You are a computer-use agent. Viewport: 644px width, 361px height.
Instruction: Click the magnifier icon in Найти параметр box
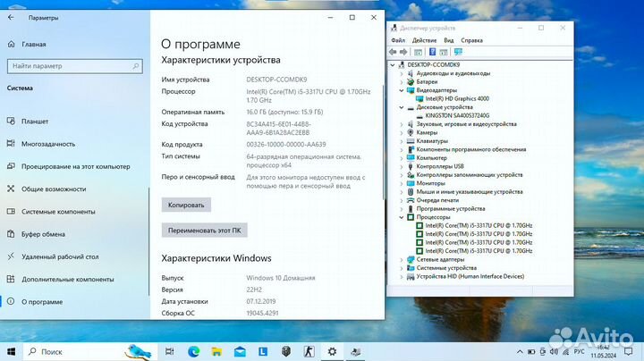coord(136,66)
